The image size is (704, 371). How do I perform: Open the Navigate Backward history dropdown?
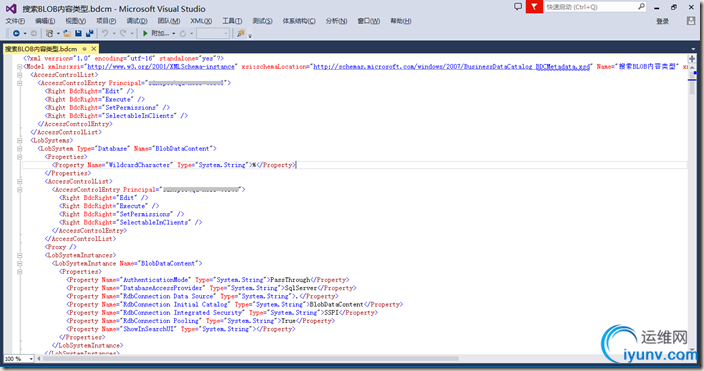coord(25,33)
